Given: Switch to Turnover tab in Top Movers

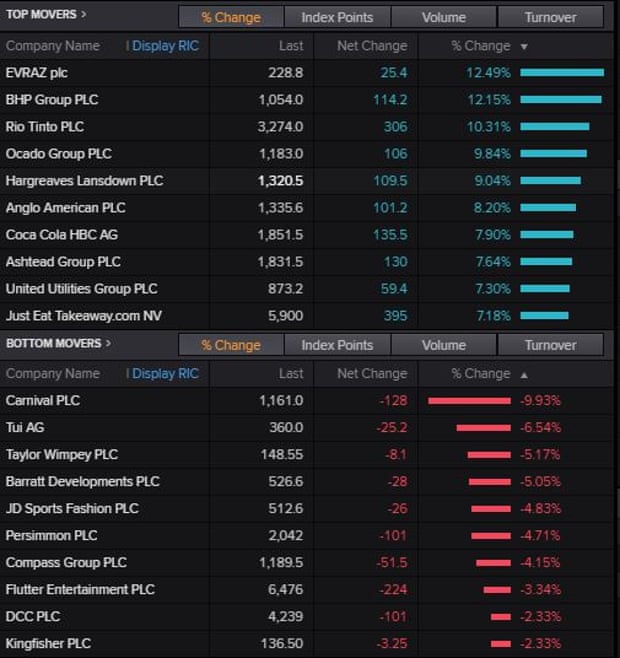Looking at the screenshot, I should pos(550,17).
